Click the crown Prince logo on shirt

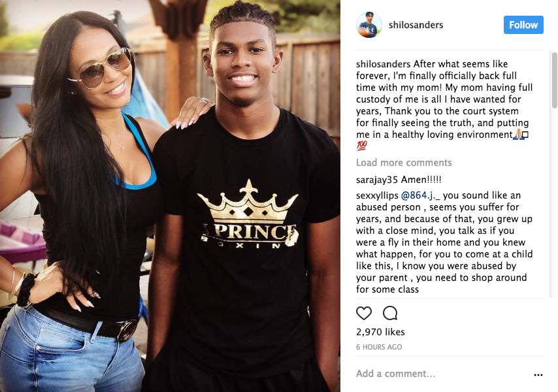pos(248,214)
